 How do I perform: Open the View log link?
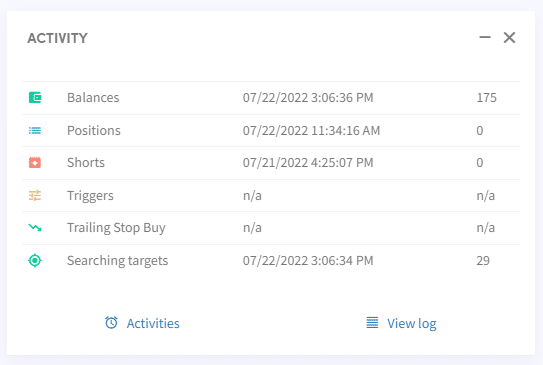[412, 324]
